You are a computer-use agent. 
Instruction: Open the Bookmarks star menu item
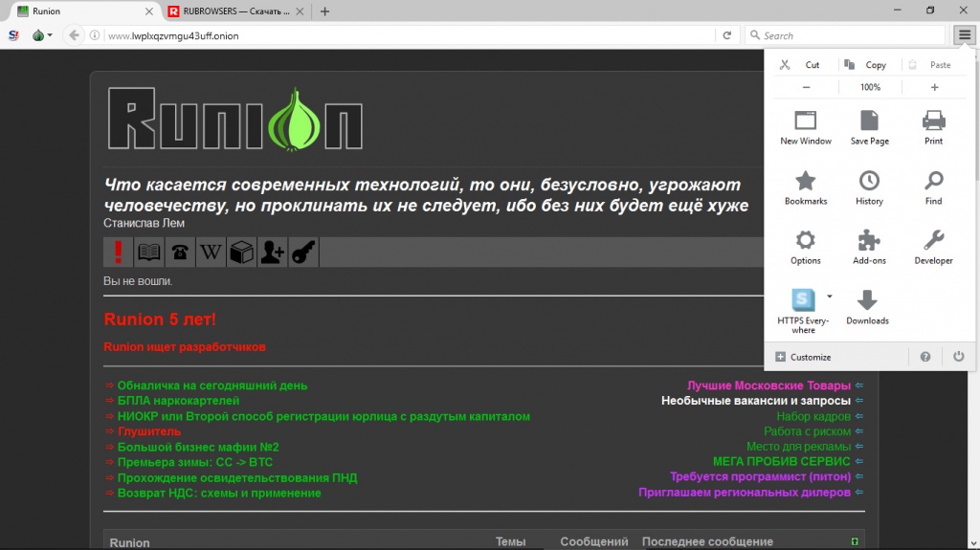[x=805, y=187]
